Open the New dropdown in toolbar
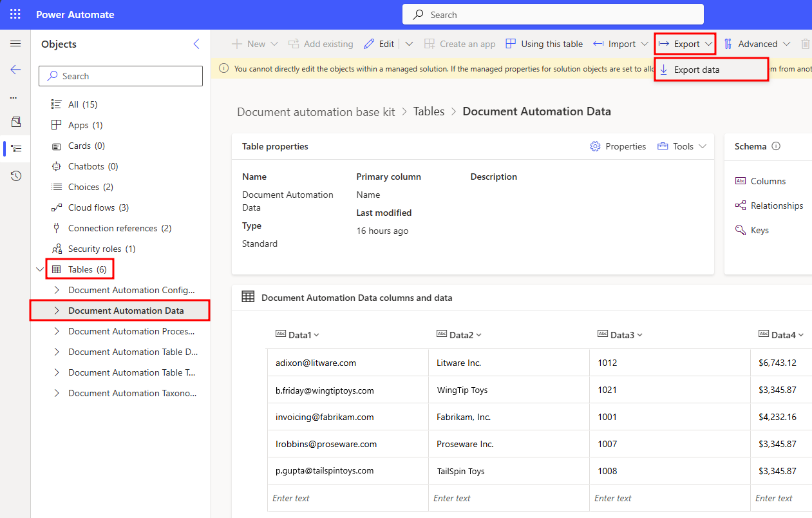 pyautogui.click(x=254, y=44)
